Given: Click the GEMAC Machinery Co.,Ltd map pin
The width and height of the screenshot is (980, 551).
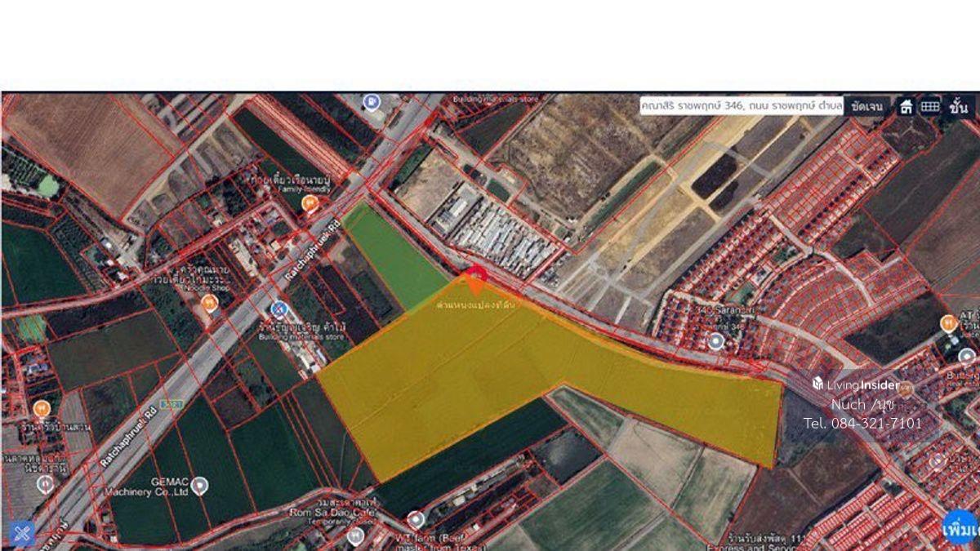Looking at the screenshot, I should (x=199, y=487).
